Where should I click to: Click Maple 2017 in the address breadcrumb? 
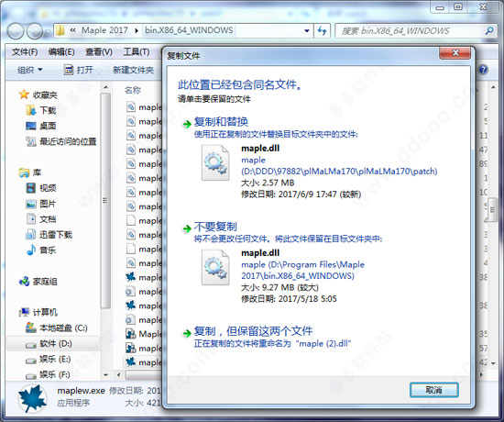(104, 30)
